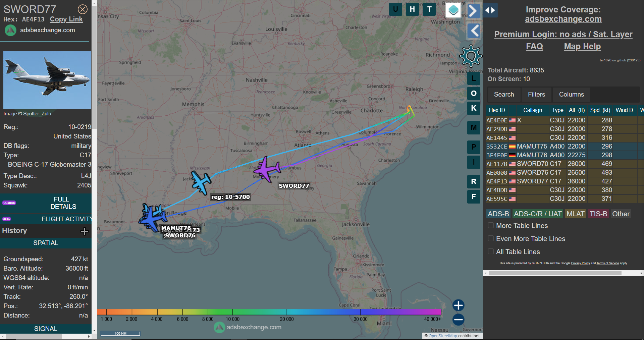
Task: Click the left chevron arrow button
Action: click(474, 31)
